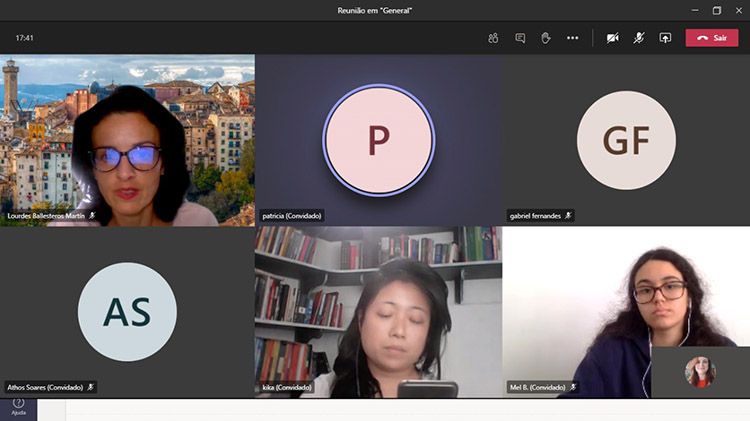Click the 'patricia (Convidado)' name label

pyautogui.click(x=292, y=216)
